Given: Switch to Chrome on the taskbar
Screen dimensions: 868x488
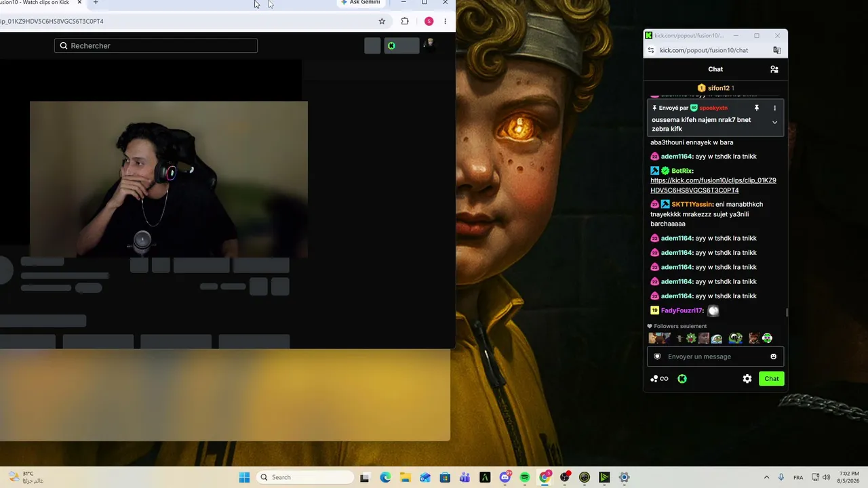Looking at the screenshot, I should coord(545,477).
